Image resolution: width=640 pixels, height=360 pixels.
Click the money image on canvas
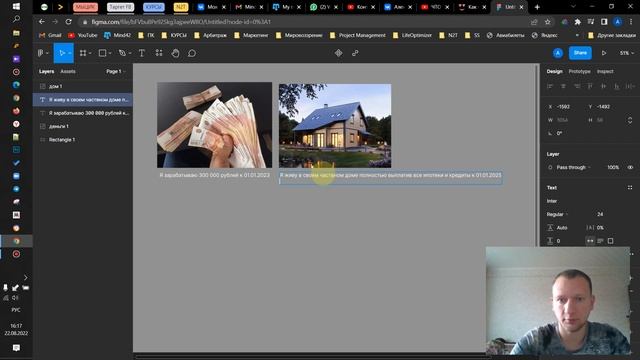[x=214, y=125]
